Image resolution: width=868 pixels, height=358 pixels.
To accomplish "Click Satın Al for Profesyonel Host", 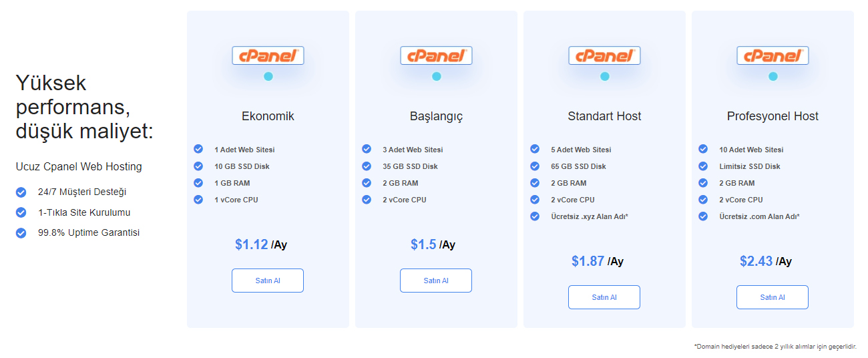I will pyautogui.click(x=773, y=297).
